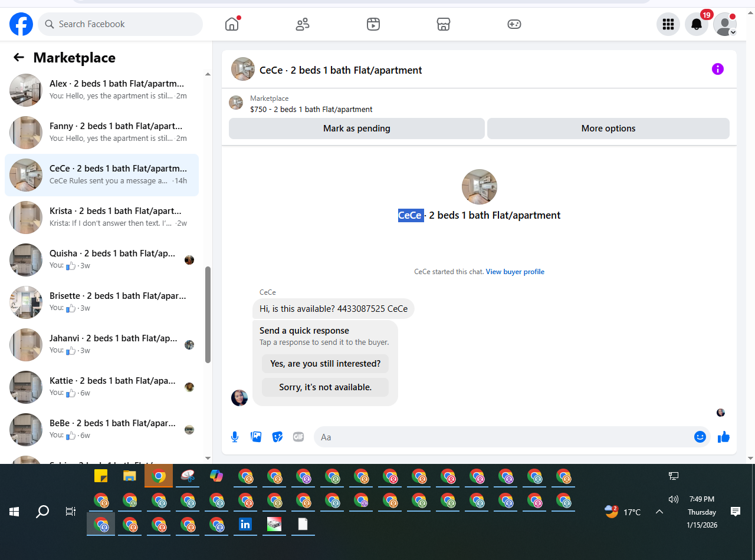Image resolution: width=755 pixels, height=560 pixels.
Task: Open Task View on taskbar
Action: point(71,512)
